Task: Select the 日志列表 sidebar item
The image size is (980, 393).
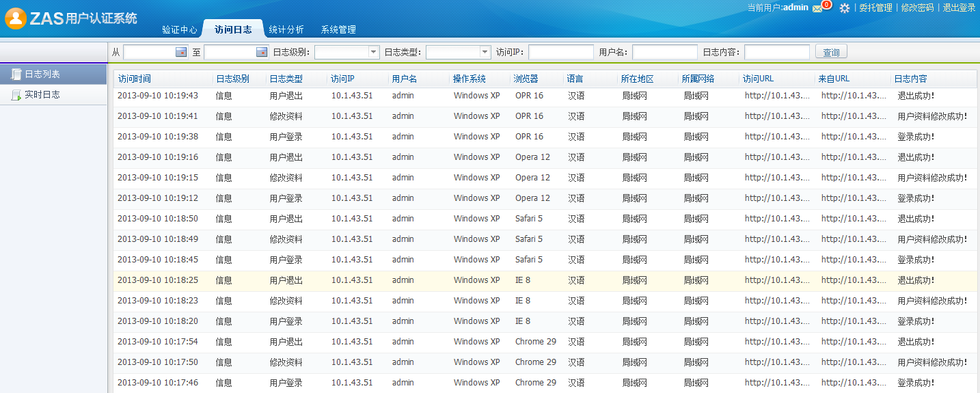Action: tap(42, 74)
